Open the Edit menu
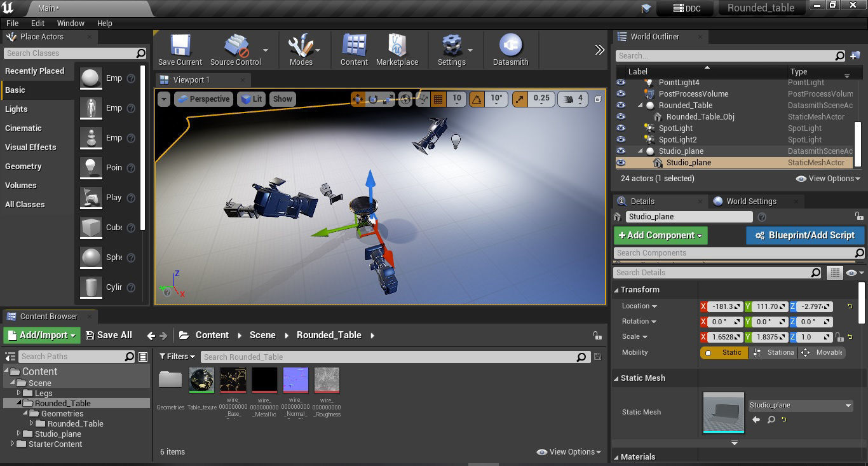 pyautogui.click(x=37, y=23)
